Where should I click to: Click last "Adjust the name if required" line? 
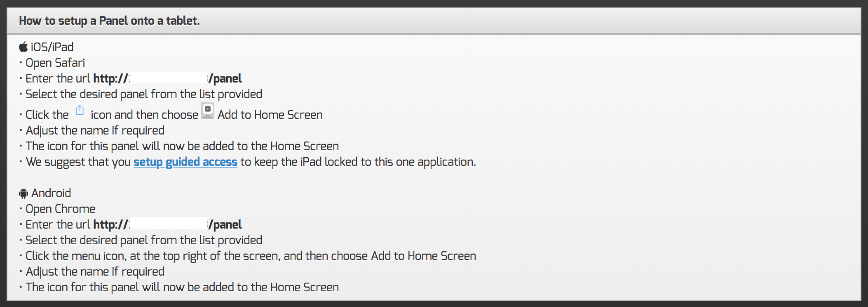[95, 272]
